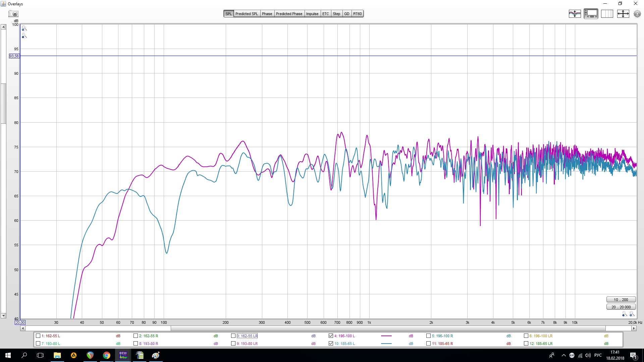Enable the 1: 162-55 L trace
644x362 pixels.
pyautogui.click(x=38, y=336)
